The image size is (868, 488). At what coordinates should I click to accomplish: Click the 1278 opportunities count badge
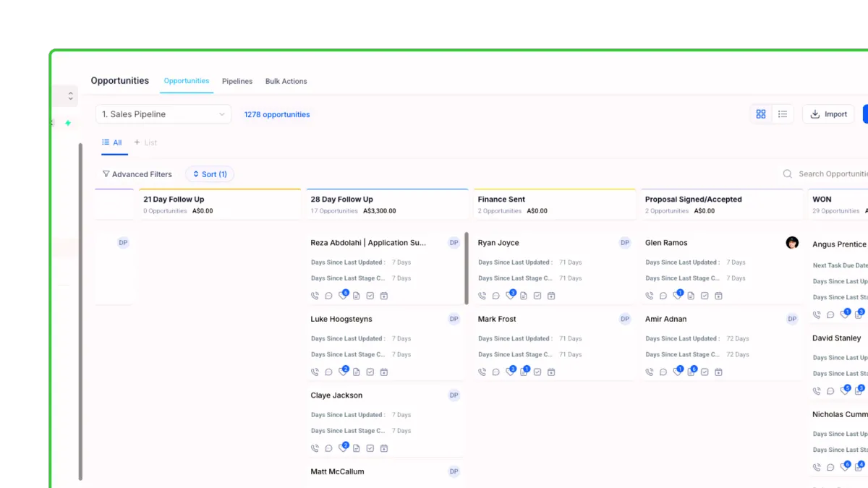tap(277, 114)
